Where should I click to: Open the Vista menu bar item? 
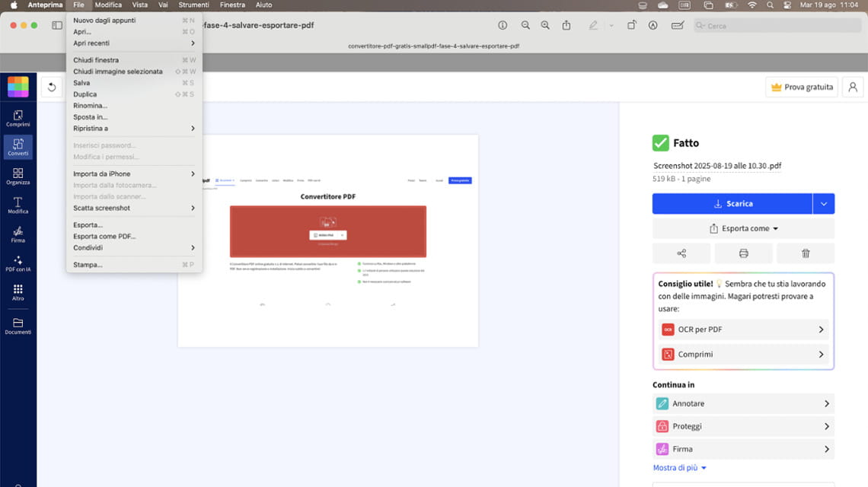point(139,5)
